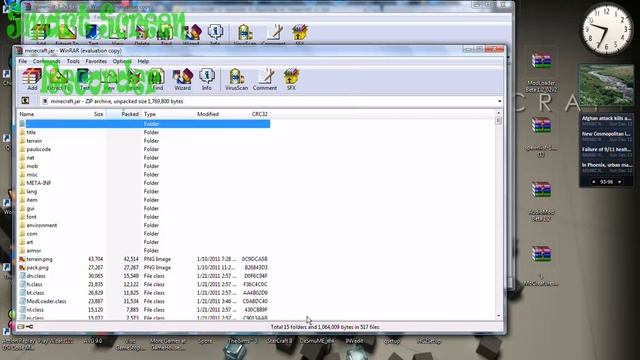The height and width of the screenshot is (360, 640).
Task: Click the Info icon in the background WinRAR window
Action: pos(215,34)
